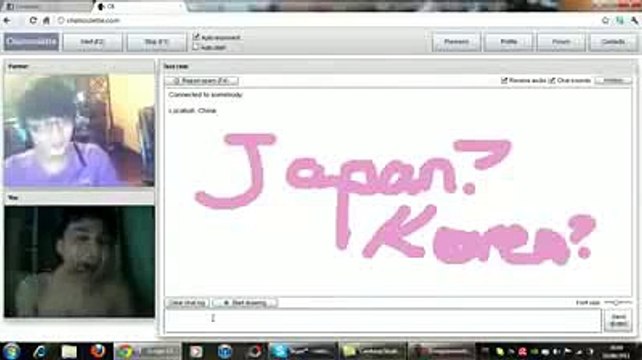Adjust the Font size slider
Viewport: 642px width, 360px height.
pyautogui.click(x=618, y=303)
